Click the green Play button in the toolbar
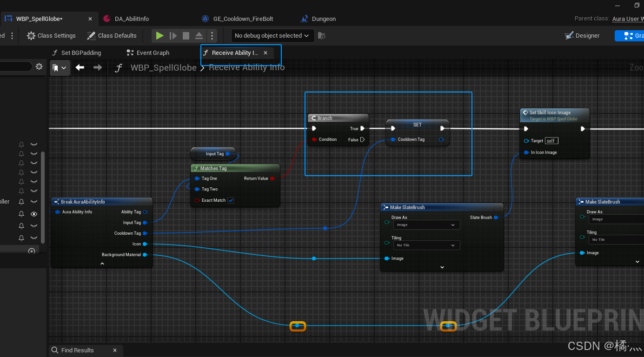 point(159,36)
